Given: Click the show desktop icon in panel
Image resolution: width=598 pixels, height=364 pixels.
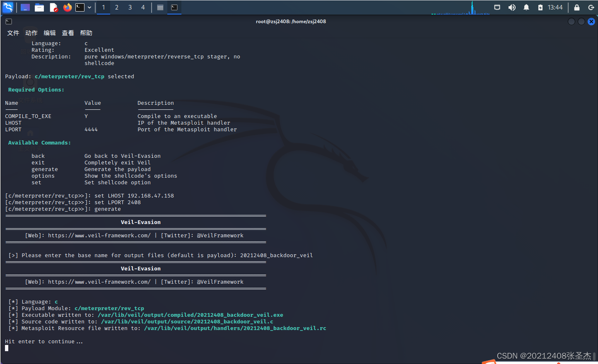Looking at the screenshot, I should tap(25, 7).
